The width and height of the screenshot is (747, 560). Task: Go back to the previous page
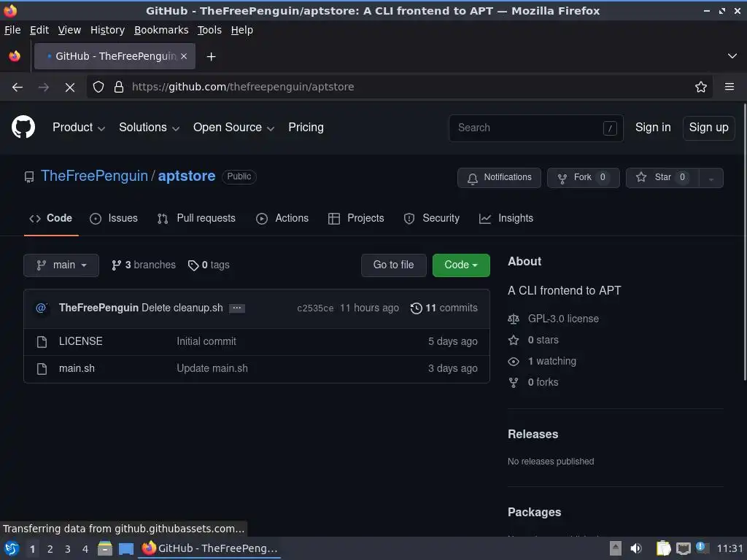18,87
